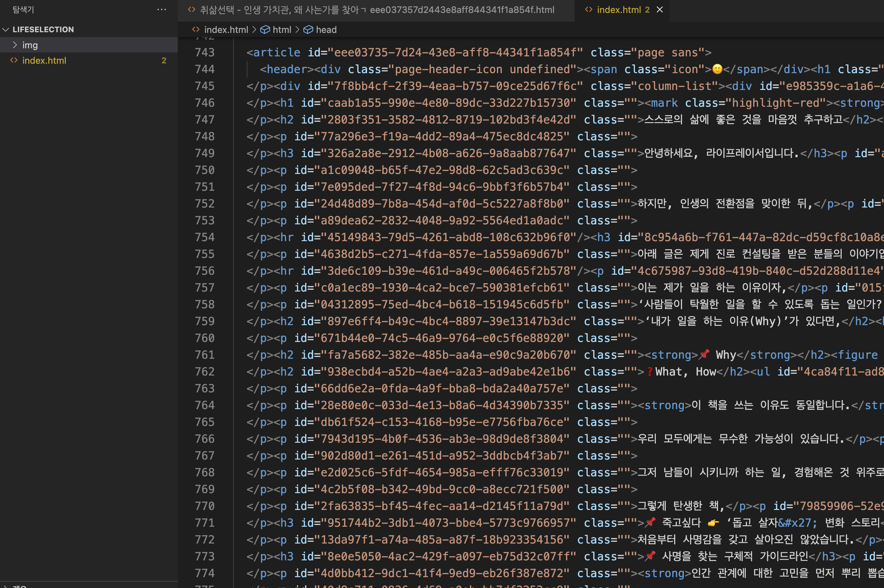Click the text 사명을 찾는 구체적 가이드라인 on line 773
The image size is (884, 588).
pos(735,556)
